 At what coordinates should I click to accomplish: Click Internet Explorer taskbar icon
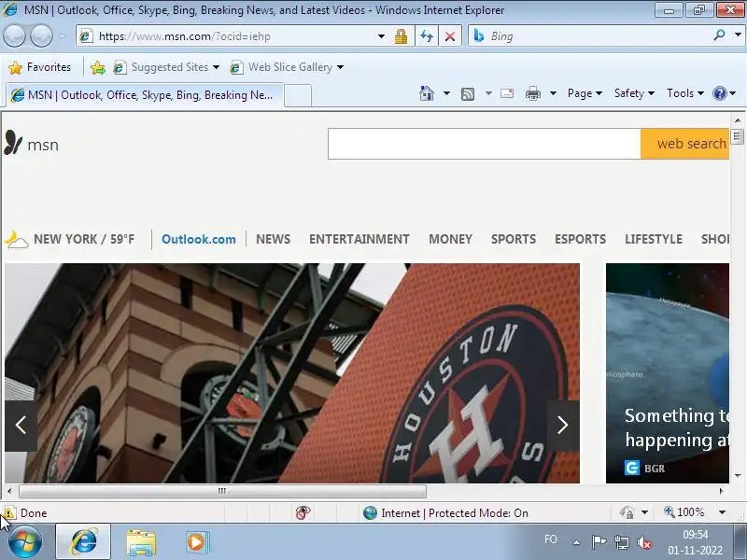(83, 541)
